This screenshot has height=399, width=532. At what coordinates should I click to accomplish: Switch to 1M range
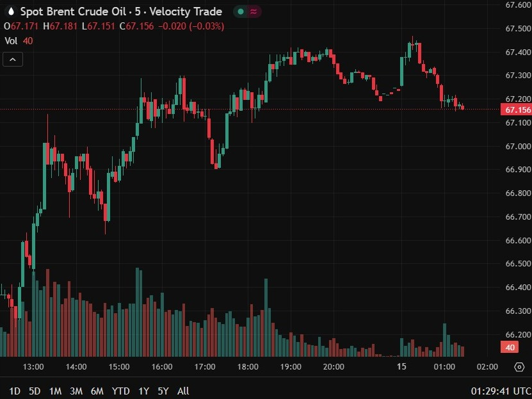tap(55, 391)
